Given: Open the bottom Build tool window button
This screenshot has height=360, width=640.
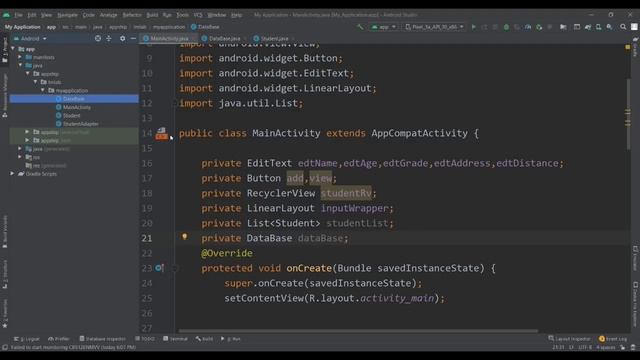Looking at the screenshot, I should [x=204, y=339].
